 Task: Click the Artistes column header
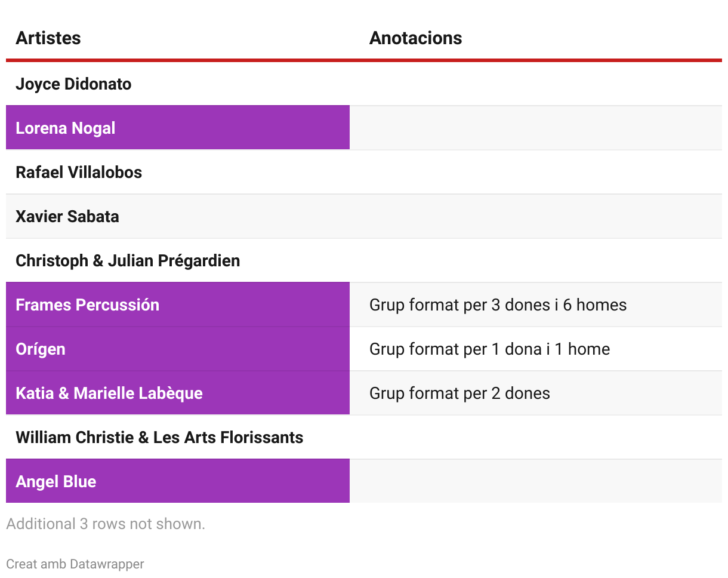coord(48,38)
